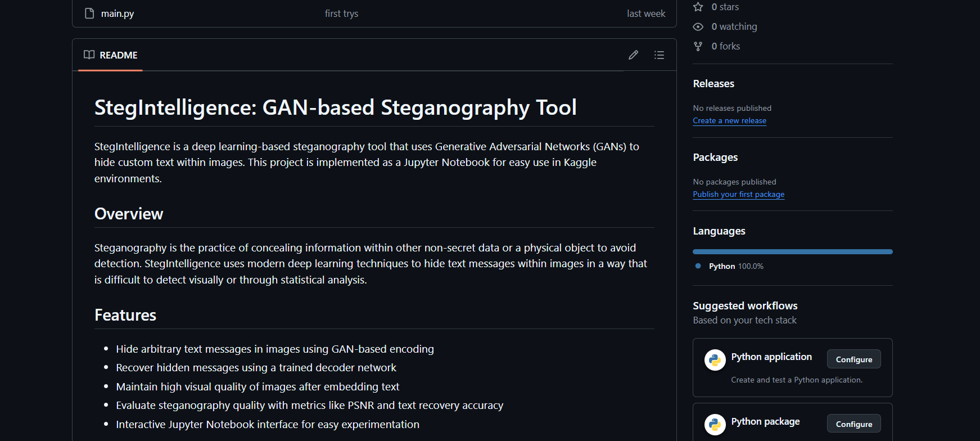The image size is (980, 441).
Task: Click the star icon next to 0 stars
Action: point(698,7)
